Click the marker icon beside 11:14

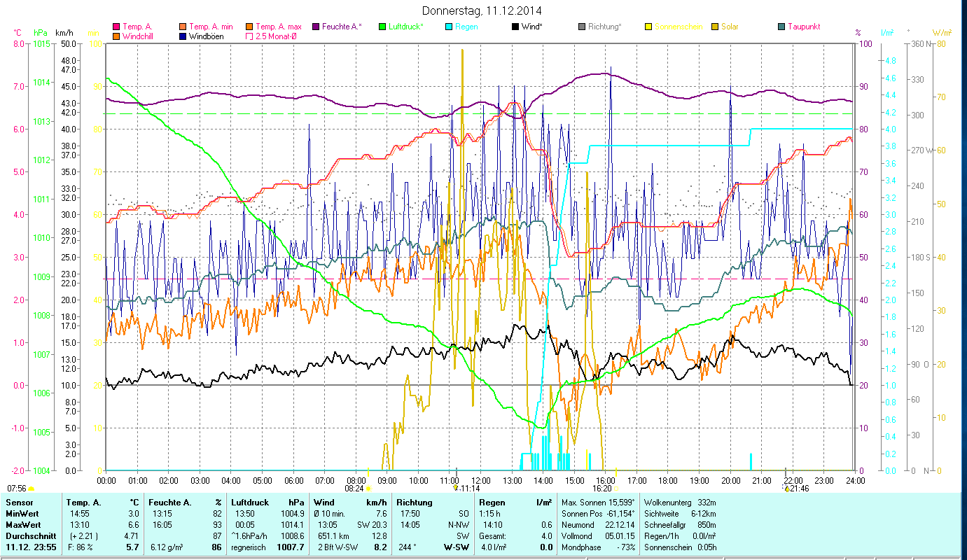click(456, 488)
